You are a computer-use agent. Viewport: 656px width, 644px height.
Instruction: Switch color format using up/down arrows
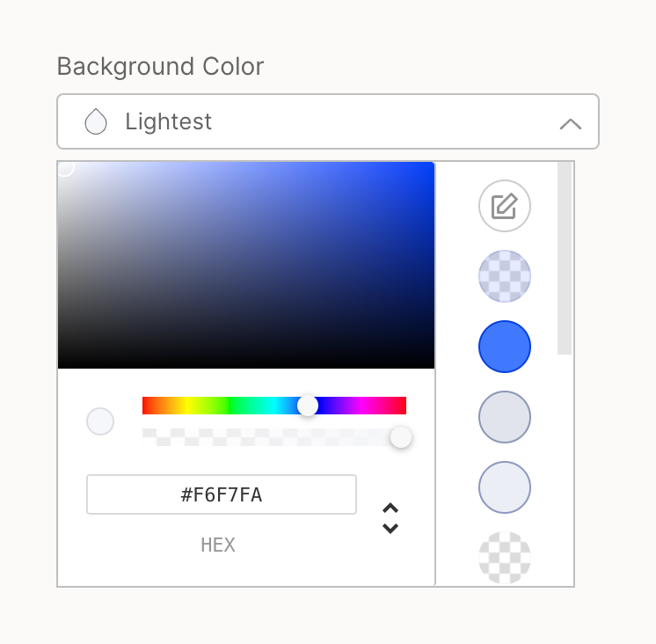[x=390, y=518]
